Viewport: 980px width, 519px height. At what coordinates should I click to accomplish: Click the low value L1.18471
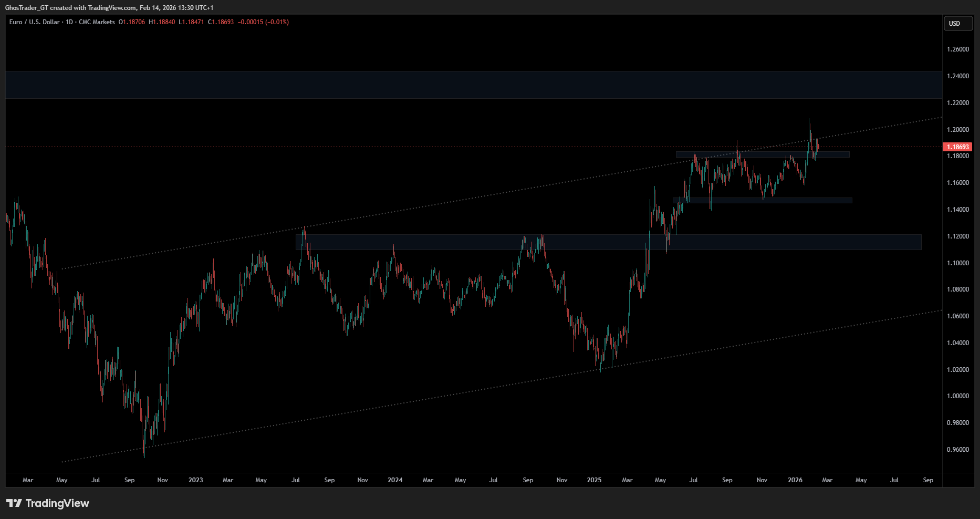pyautogui.click(x=191, y=22)
